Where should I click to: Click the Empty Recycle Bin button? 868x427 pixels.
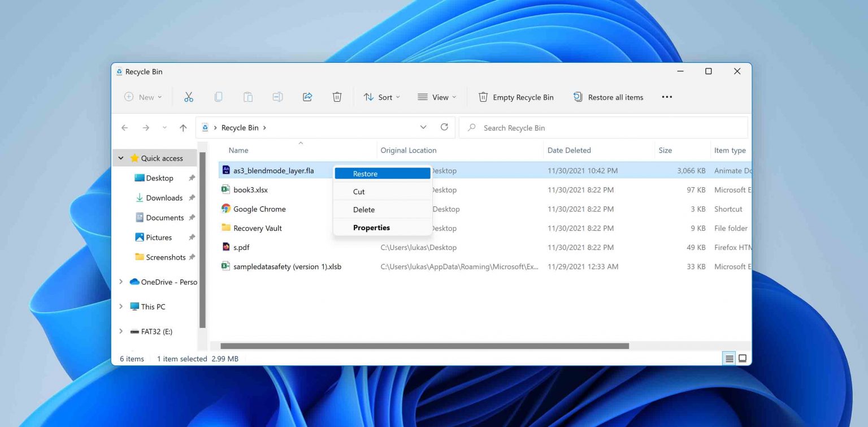click(515, 97)
